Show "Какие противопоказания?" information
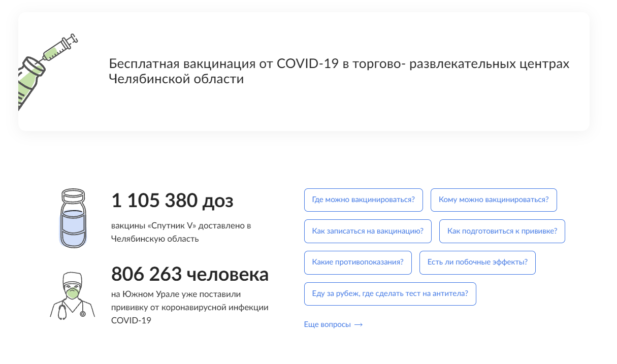Image resolution: width=617 pixels, height=364 pixels. click(358, 262)
